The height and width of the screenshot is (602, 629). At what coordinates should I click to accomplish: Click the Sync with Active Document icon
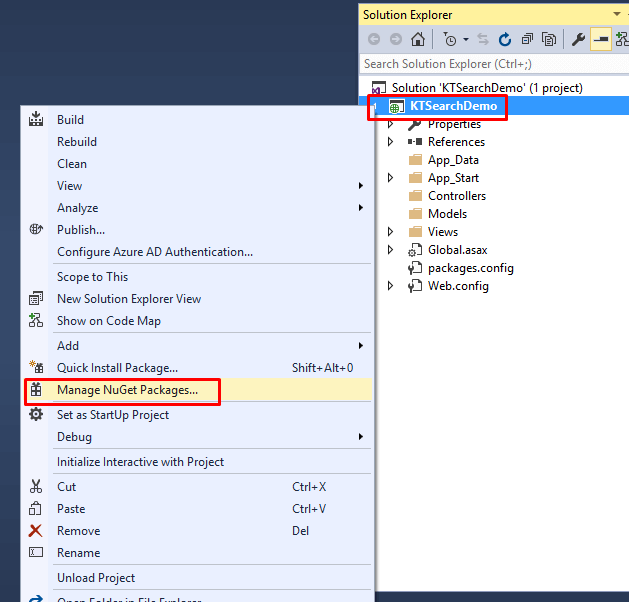(x=483, y=39)
